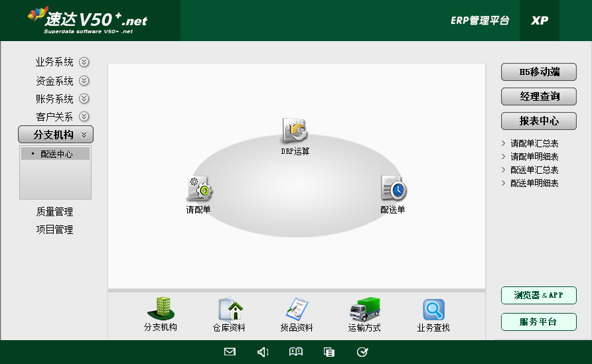Screen dimensions: 592x364
Task: Open the 账务系统 menu
Action: (54, 99)
